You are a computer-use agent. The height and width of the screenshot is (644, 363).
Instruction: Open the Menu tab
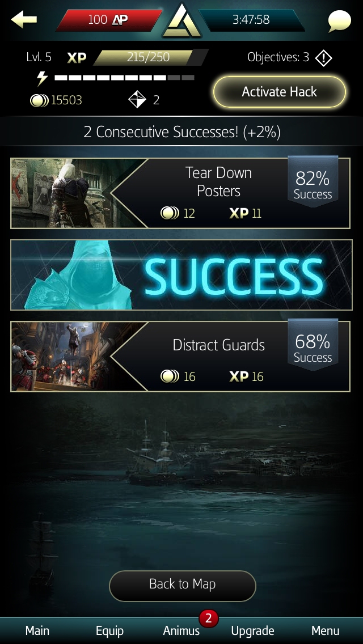(325, 630)
